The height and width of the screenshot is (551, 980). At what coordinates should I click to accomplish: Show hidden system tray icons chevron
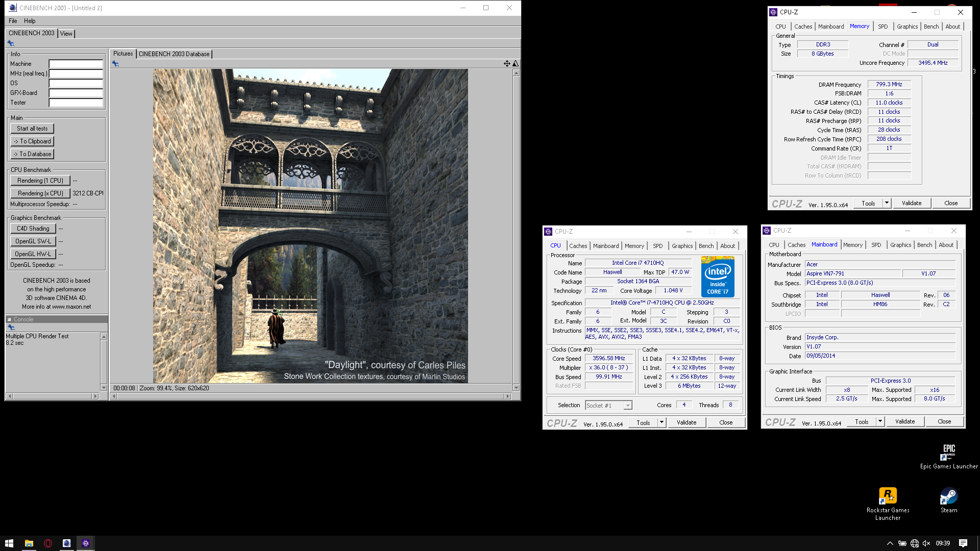point(890,543)
